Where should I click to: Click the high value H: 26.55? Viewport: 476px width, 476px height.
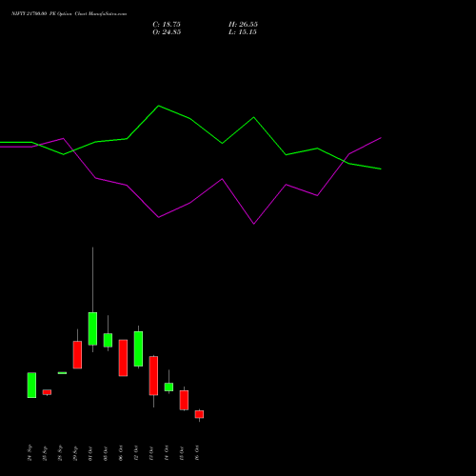click(x=243, y=25)
